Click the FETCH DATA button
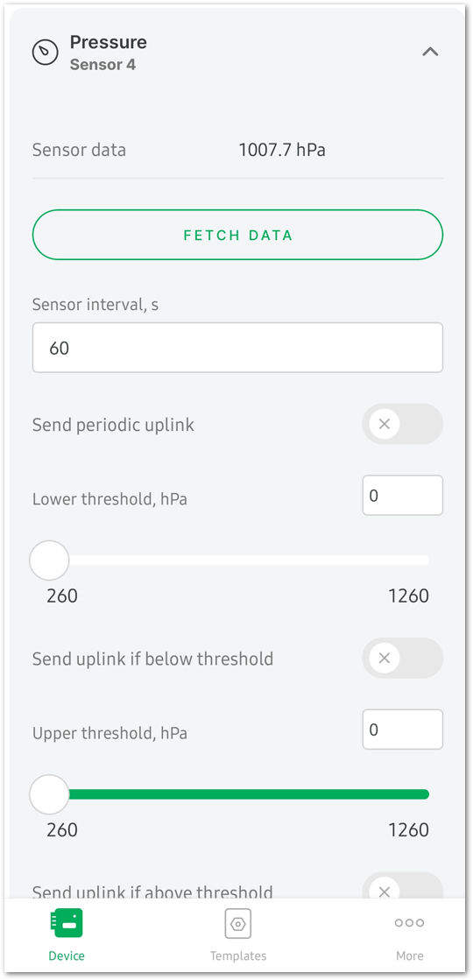This screenshot has height=980, width=473. (x=237, y=235)
